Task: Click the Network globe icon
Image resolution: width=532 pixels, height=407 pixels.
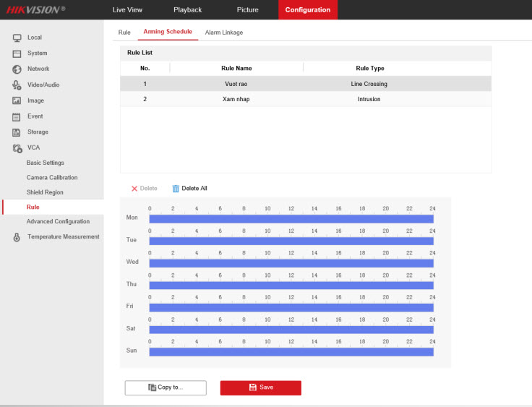Action: click(x=17, y=69)
